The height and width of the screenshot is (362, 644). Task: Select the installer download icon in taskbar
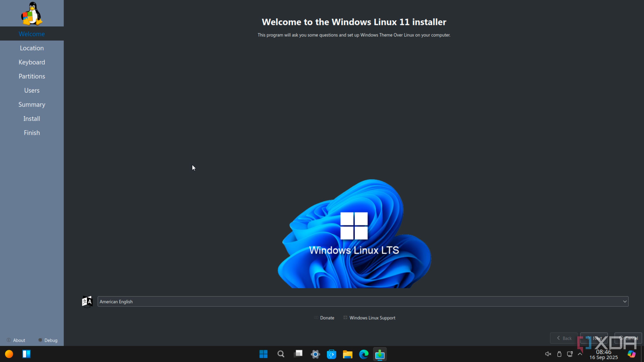(x=380, y=354)
